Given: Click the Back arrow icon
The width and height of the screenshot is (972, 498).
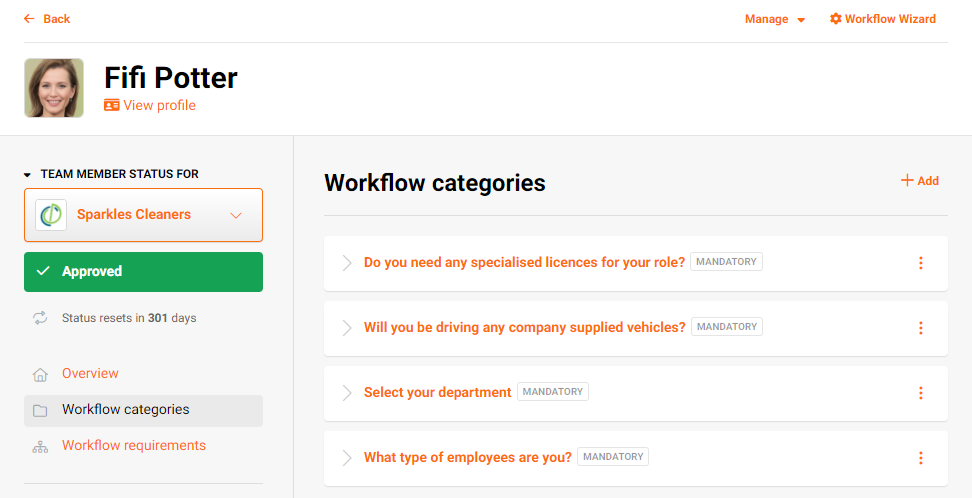Looking at the screenshot, I should pyautogui.click(x=29, y=19).
